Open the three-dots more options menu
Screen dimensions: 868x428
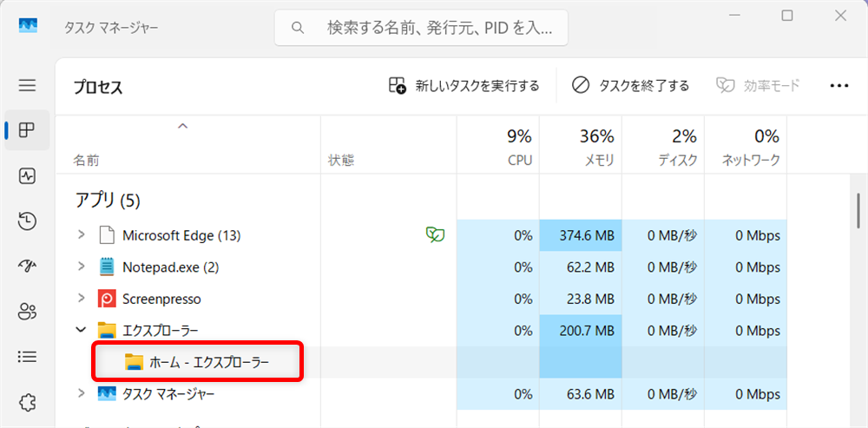click(x=839, y=86)
